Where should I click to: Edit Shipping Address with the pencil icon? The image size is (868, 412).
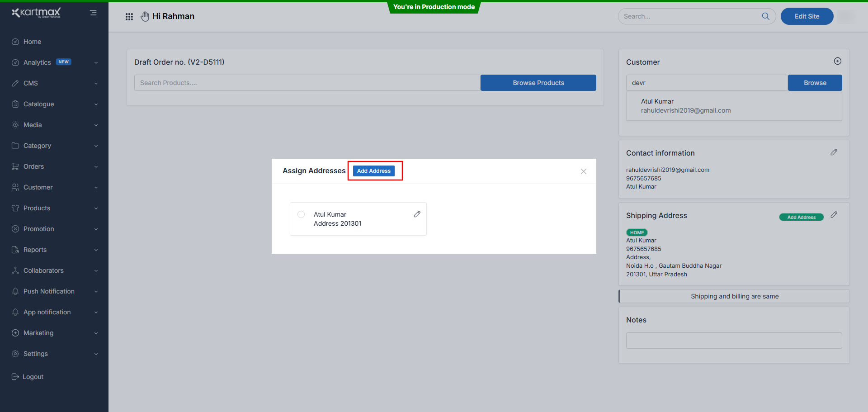pyautogui.click(x=834, y=215)
